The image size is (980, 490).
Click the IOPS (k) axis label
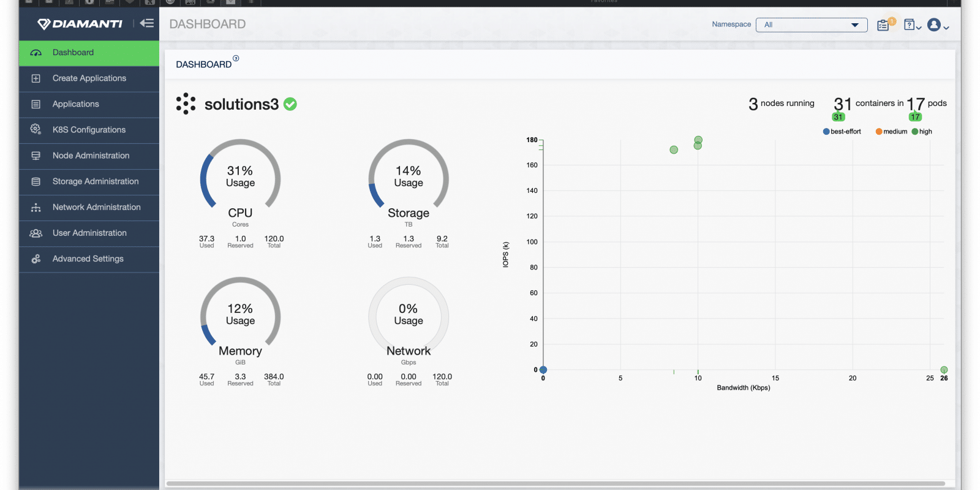click(506, 254)
